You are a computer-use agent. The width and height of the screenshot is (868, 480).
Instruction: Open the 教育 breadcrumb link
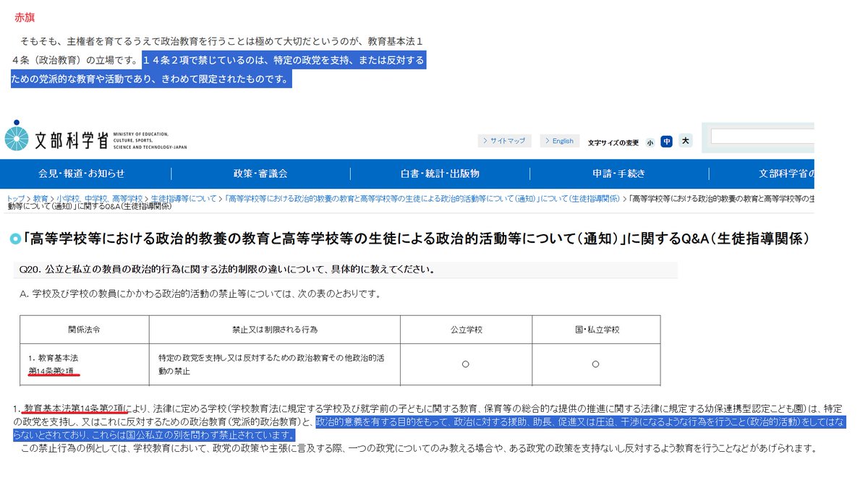point(41,198)
